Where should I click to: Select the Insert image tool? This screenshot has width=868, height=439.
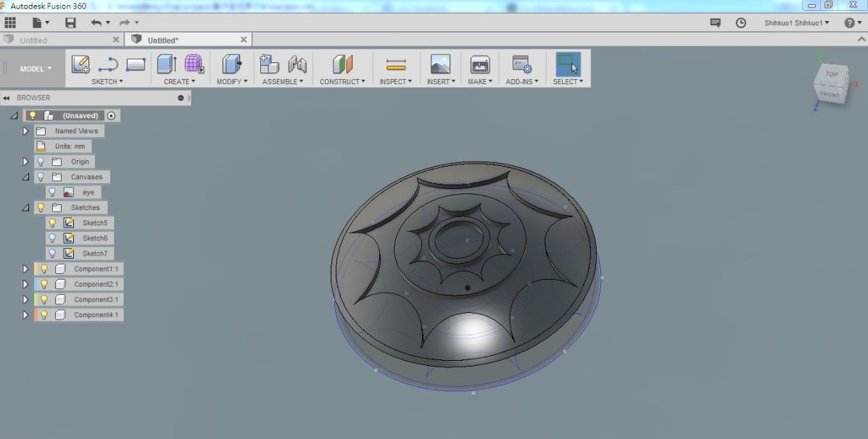click(x=441, y=64)
